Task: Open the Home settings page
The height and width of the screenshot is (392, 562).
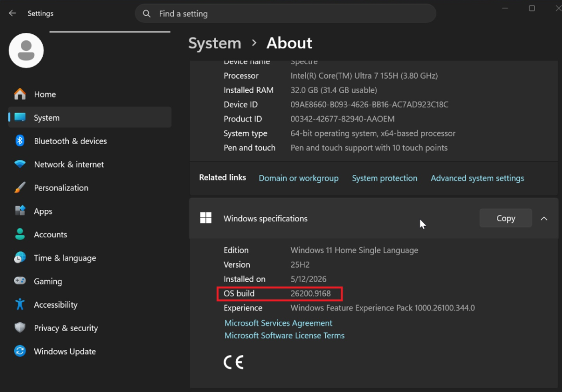Action: pyautogui.click(x=90, y=94)
